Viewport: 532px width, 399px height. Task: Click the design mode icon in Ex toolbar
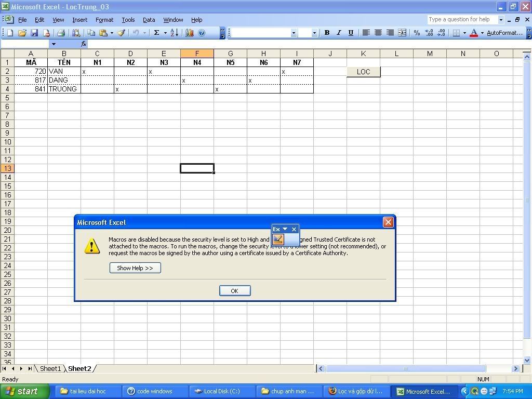coord(278,240)
